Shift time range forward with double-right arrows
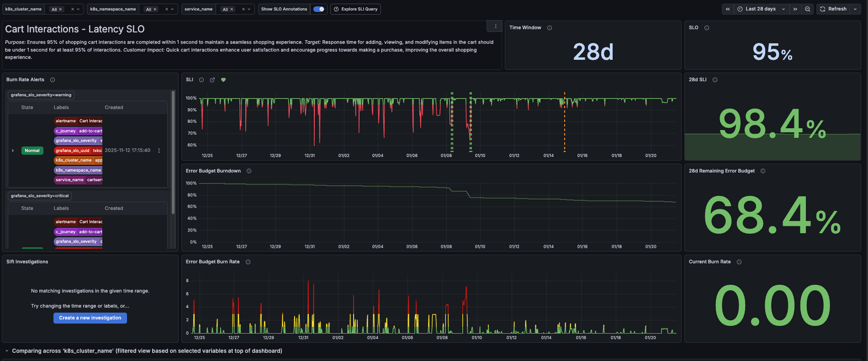 [795, 9]
